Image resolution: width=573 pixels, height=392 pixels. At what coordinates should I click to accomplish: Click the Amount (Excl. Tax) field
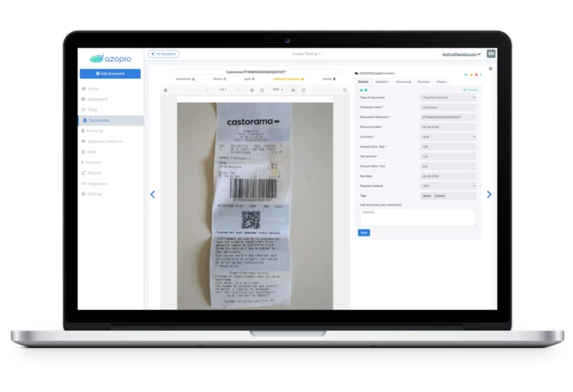[448, 166]
